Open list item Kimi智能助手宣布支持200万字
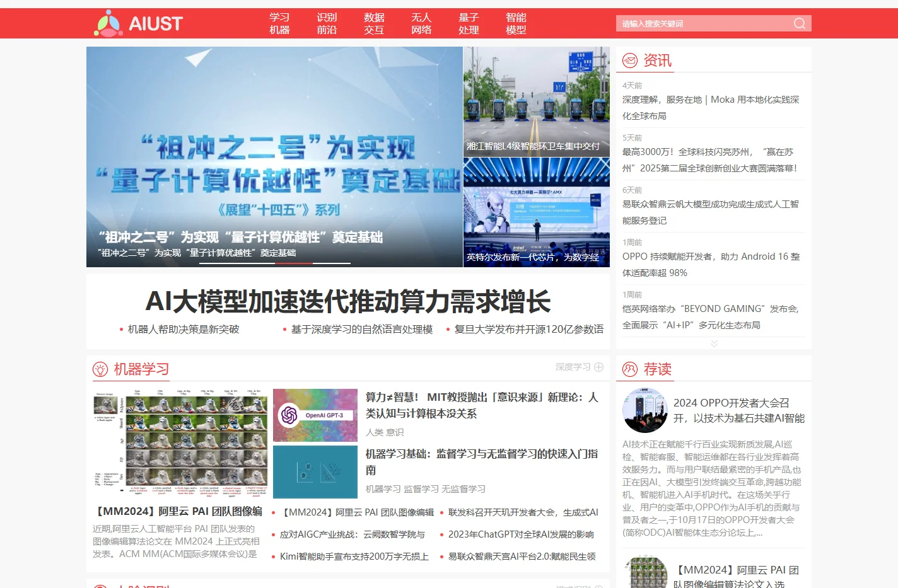 pyautogui.click(x=354, y=556)
